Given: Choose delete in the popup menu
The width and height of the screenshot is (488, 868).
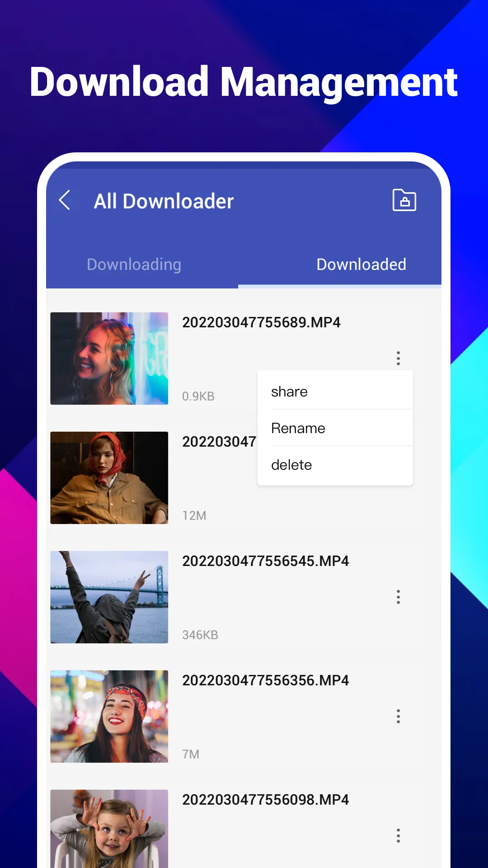Looking at the screenshot, I should pos(335,465).
